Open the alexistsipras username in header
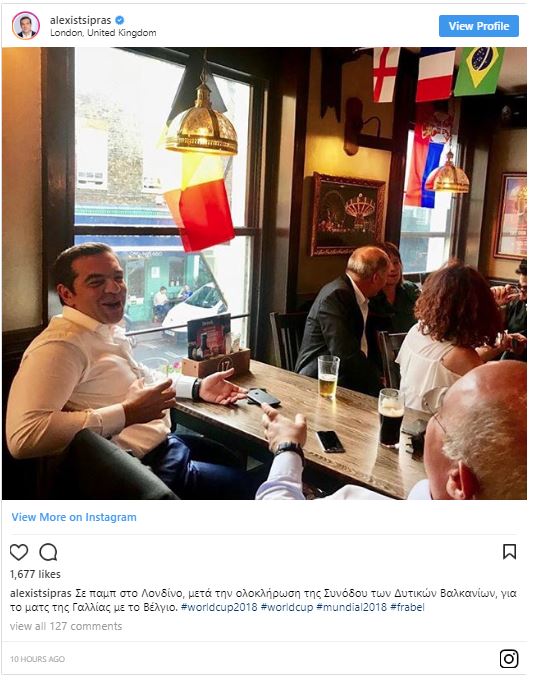Viewport: 556px width, 680px height. [x=81, y=20]
